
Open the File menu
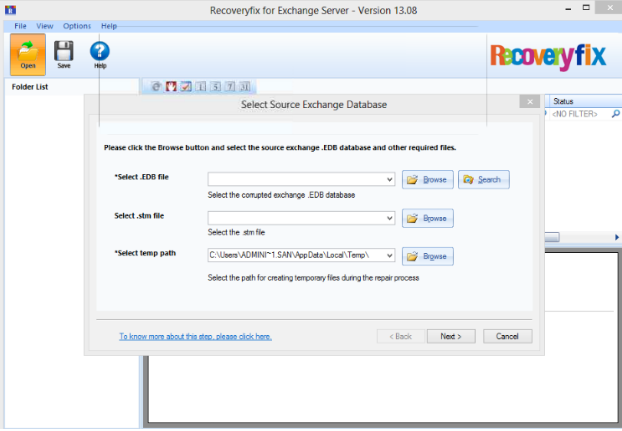20,26
